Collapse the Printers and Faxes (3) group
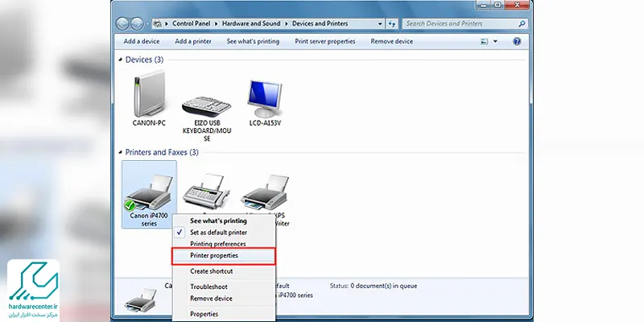644x322 pixels. pos(120,152)
